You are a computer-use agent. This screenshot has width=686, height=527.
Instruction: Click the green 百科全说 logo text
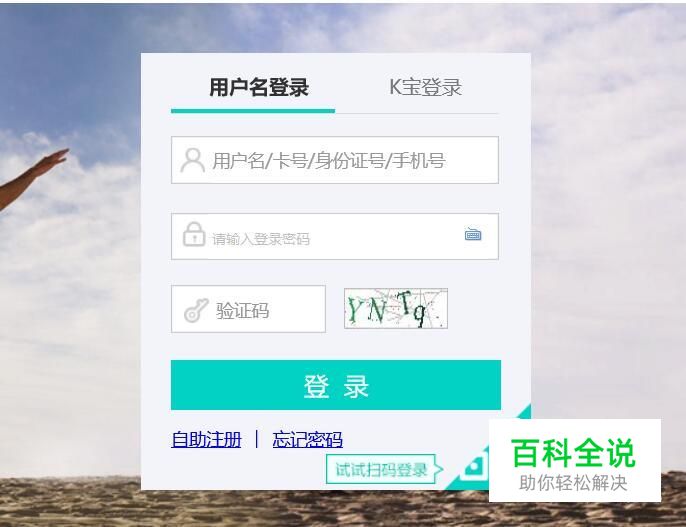(x=573, y=454)
